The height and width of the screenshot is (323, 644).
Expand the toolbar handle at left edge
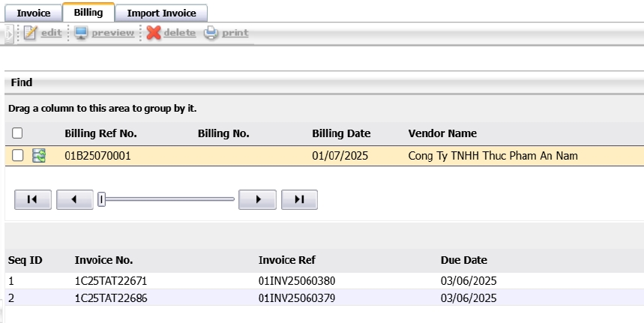[x=7, y=33]
